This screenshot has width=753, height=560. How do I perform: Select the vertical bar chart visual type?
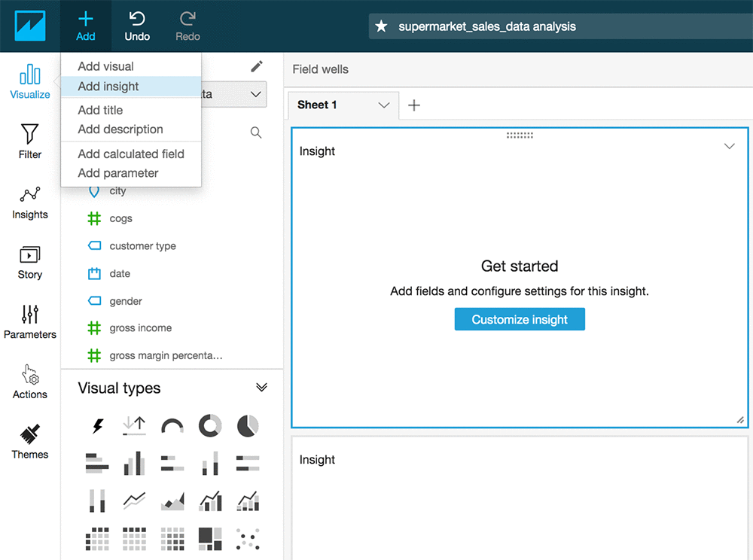tap(135, 464)
